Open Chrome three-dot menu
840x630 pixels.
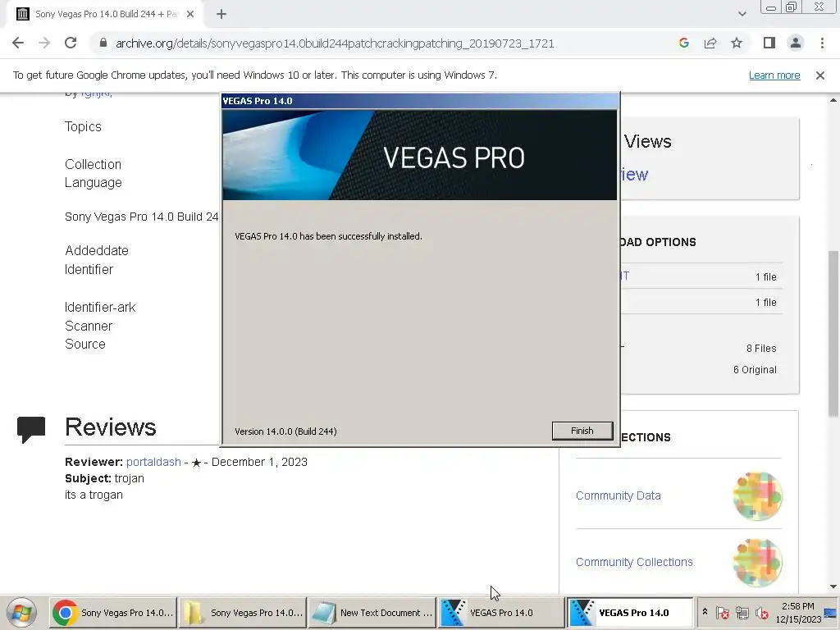(x=822, y=43)
